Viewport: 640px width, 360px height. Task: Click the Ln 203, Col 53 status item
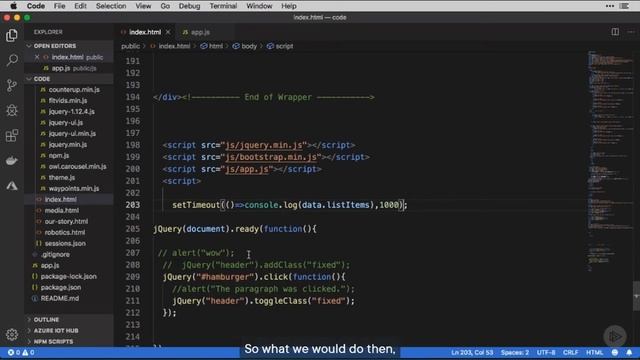point(472,352)
